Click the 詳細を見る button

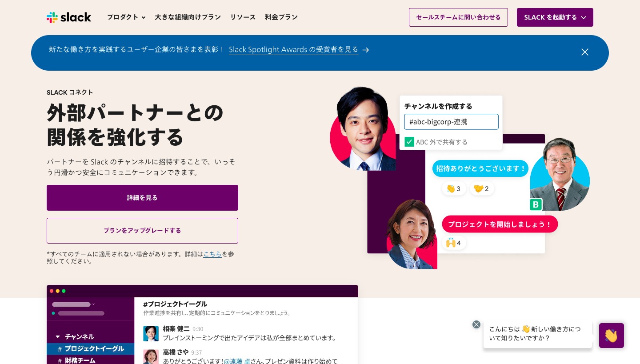point(142,198)
